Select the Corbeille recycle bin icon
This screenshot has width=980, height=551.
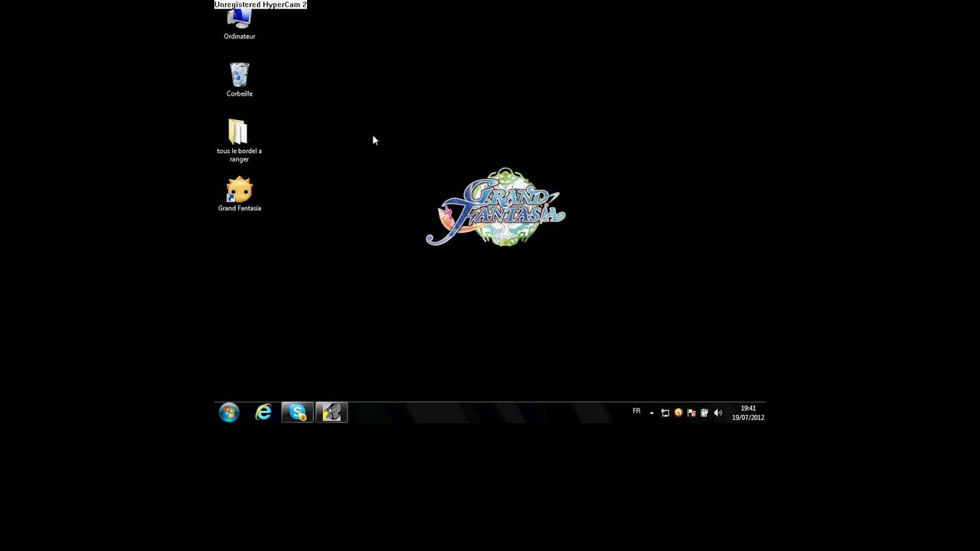[x=240, y=80]
